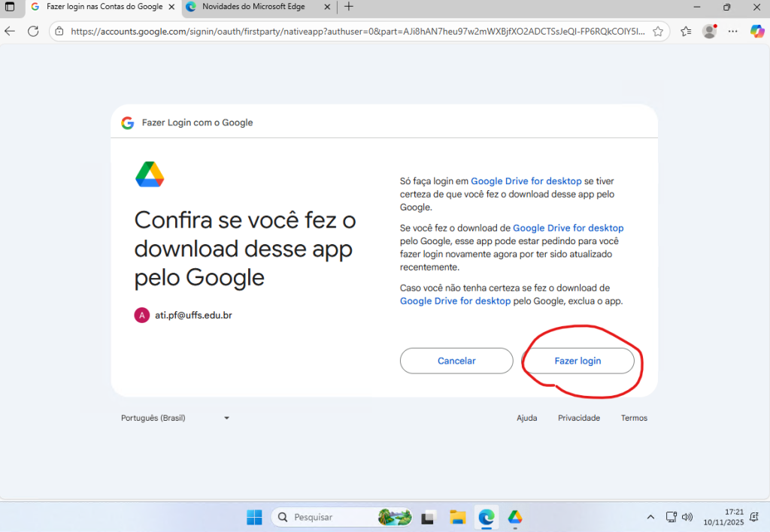Open the Edge profile avatar
Image resolution: width=770 pixels, height=532 pixels.
[709, 32]
